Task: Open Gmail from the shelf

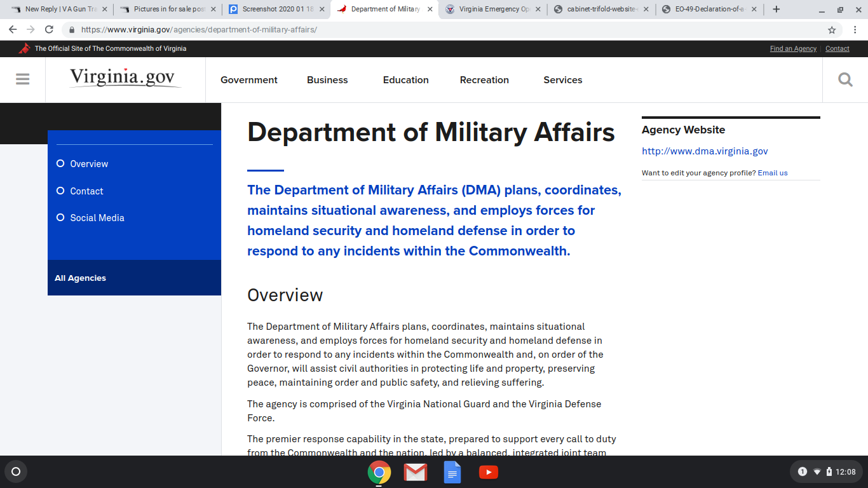Action: [x=416, y=472]
